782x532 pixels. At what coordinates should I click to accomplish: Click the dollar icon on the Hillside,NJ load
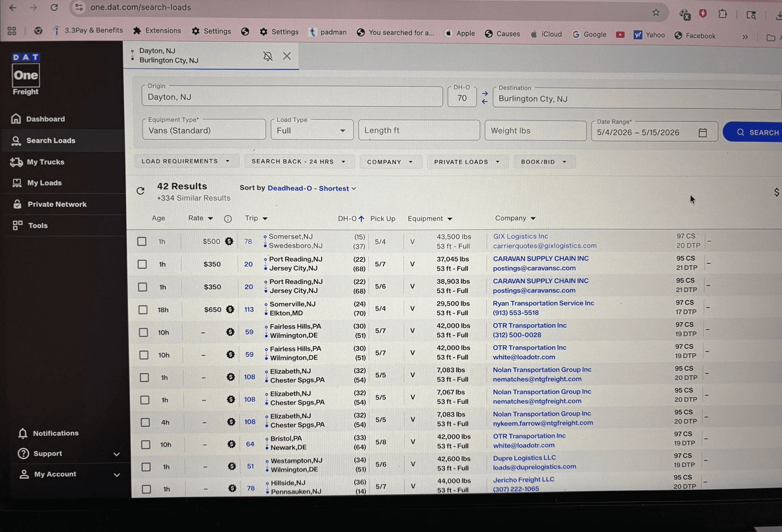(x=232, y=488)
